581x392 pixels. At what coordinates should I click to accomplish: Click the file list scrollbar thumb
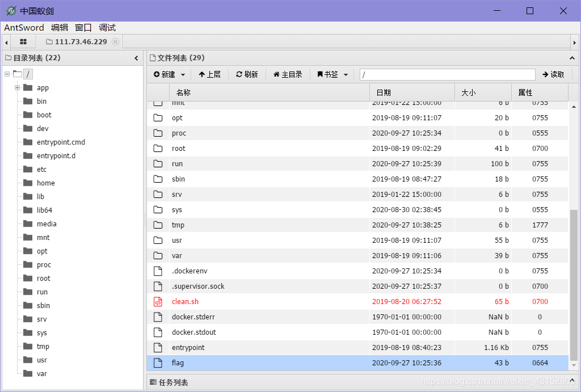click(x=574, y=285)
